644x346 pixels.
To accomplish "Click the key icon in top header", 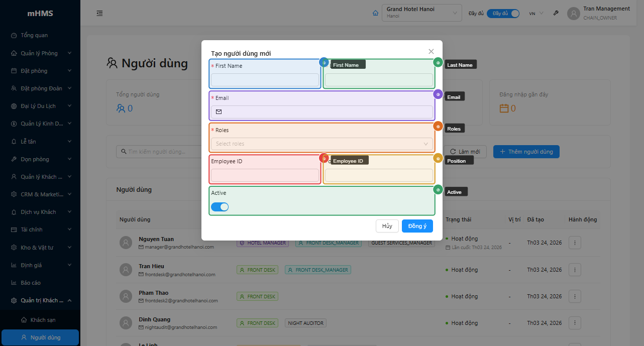I will [556, 14].
